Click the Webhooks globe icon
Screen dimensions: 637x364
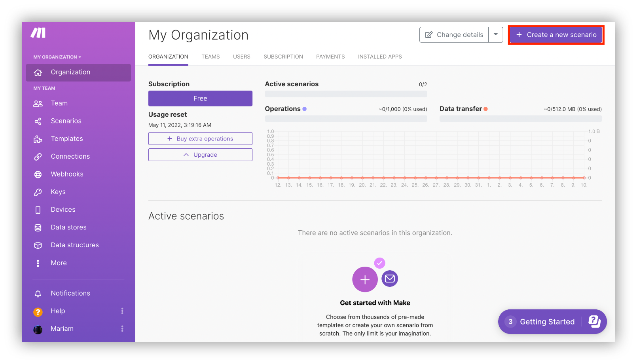click(38, 174)
